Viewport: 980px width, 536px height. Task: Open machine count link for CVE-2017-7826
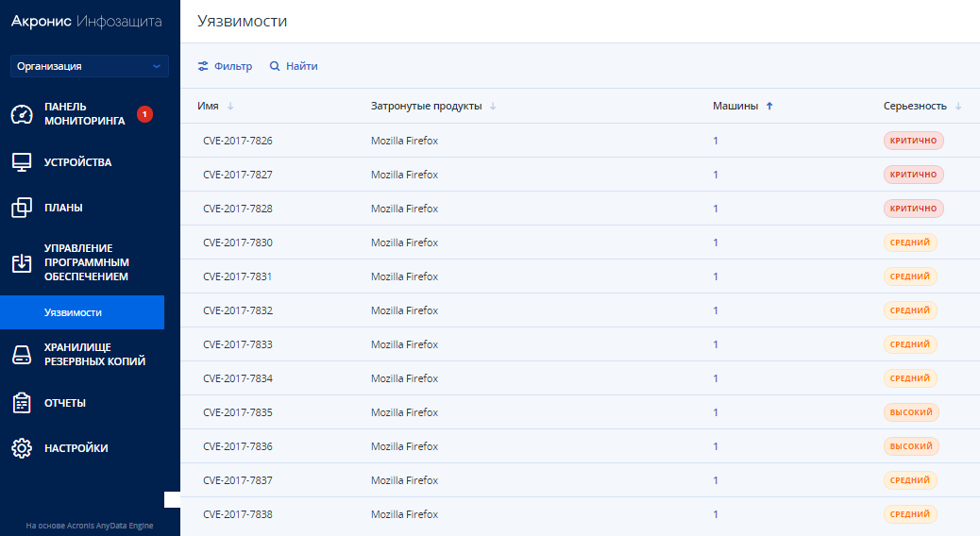click(716, 142)
